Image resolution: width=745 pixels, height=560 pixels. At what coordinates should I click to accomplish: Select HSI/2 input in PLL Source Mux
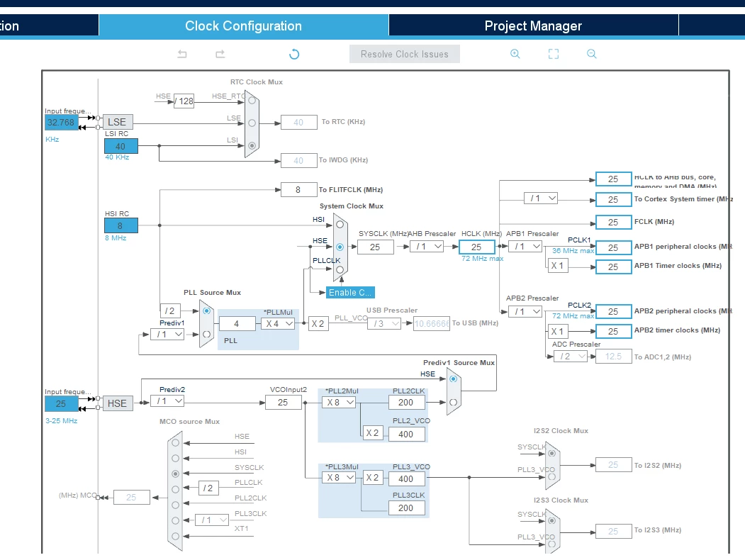pos(206,310)
